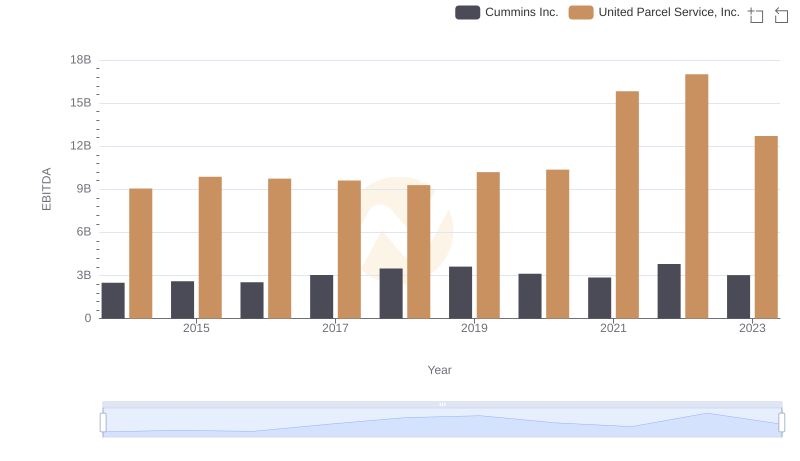Click the 2023 Cummins Inc. bar
The image size is (800, 461).
[x=738, y=297]
